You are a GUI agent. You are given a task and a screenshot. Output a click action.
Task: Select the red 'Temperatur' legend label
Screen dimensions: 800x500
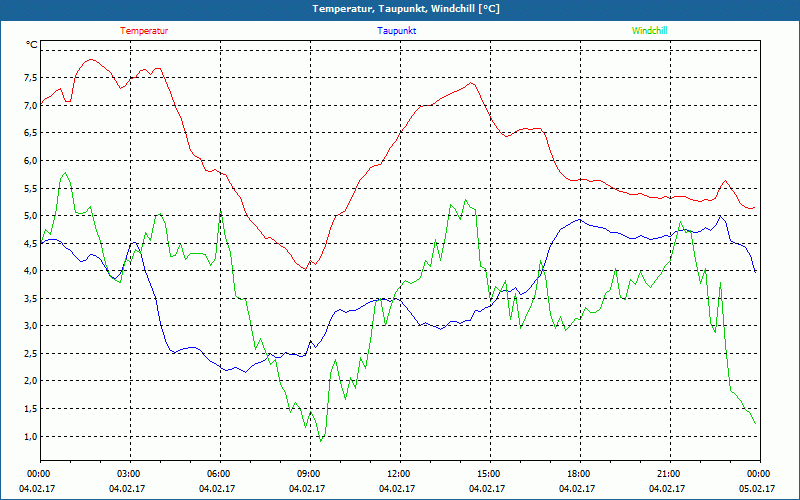(144, 31)
